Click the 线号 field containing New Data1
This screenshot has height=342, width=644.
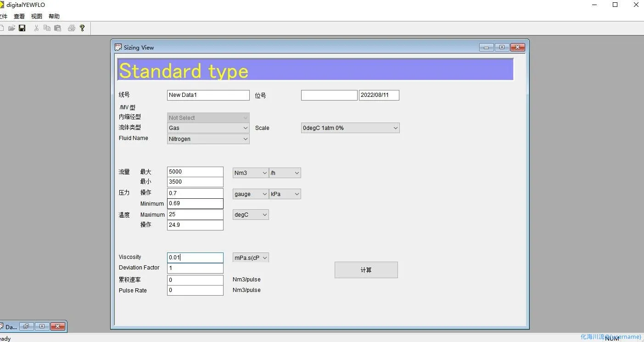tap(208, 95)
